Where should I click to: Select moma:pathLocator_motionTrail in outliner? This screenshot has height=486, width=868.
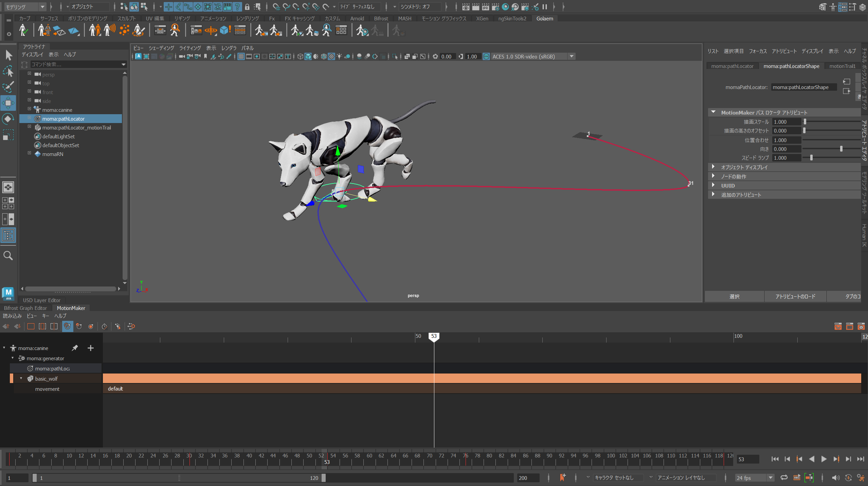[x=76, y=127]
